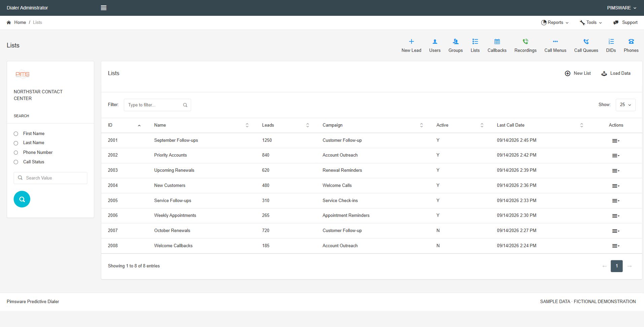644x327 pixels.
Task: Click the Pimsware Predictive Dialer footer text
Action: [x=33, y=302]
